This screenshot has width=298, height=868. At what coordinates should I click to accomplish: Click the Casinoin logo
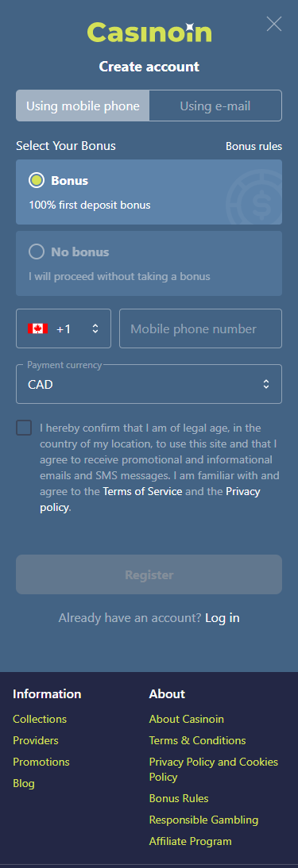pos(149,33)
